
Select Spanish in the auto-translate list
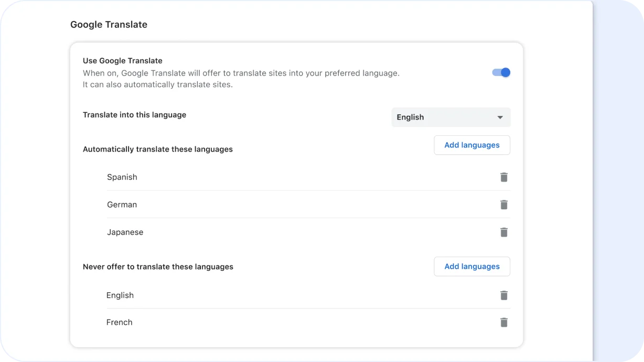tap(122, 177)
